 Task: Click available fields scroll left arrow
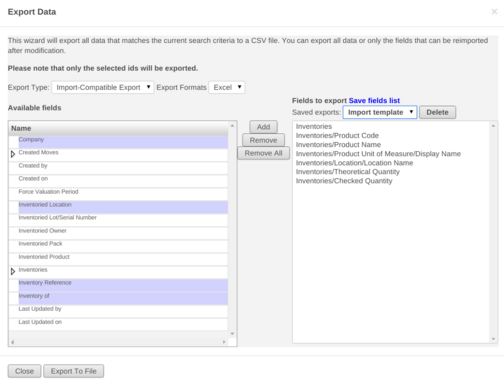coord(13,342)
